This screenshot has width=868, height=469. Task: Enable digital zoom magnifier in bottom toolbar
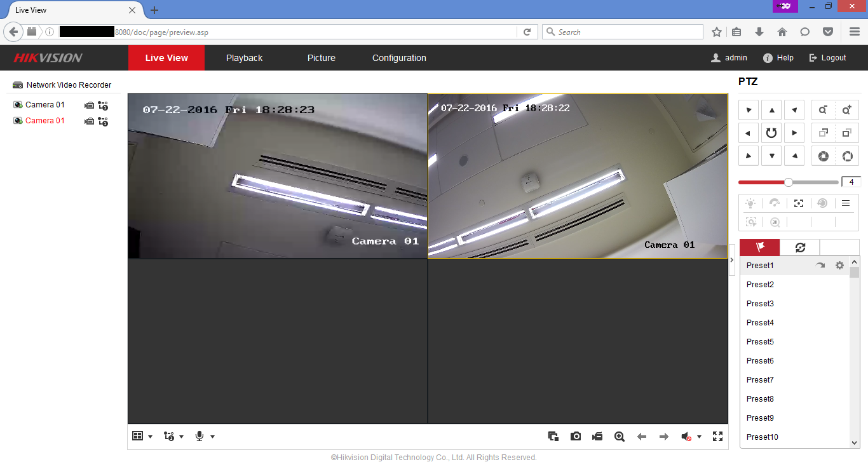pos(620,437)
